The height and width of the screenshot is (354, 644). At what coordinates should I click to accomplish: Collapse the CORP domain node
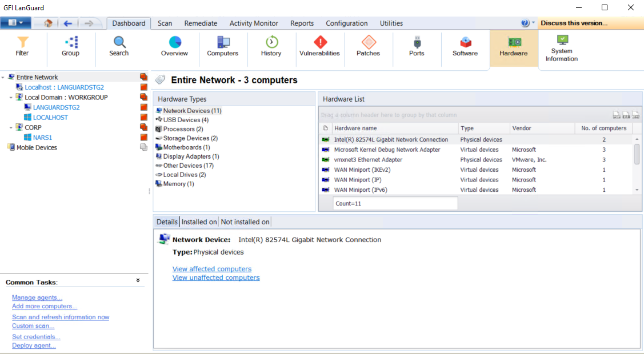pyautogui.click(x=11, y=127)
